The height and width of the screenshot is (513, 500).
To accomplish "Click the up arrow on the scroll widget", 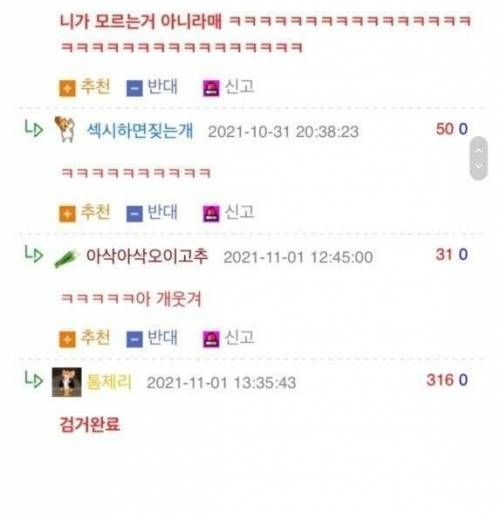I will click(479, 151).
